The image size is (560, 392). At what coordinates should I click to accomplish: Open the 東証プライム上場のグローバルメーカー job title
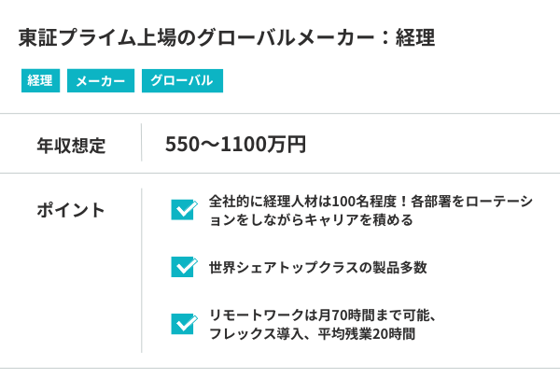(x=227, y=38)
